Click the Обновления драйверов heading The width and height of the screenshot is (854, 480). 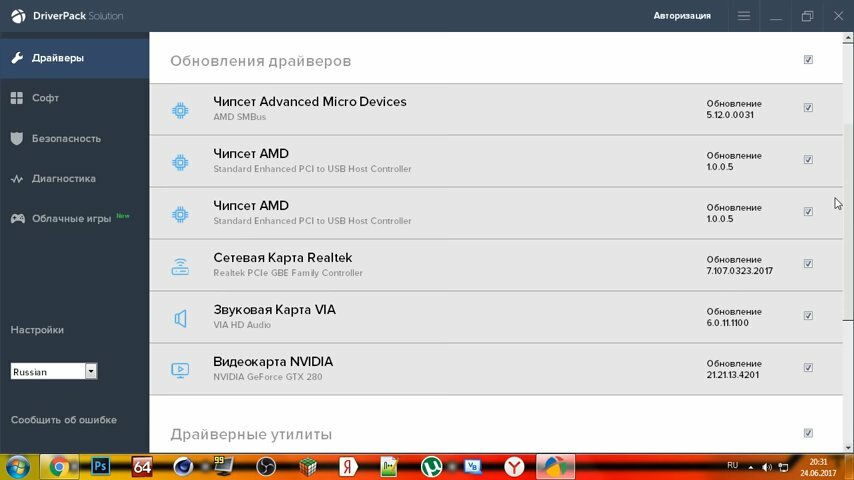pos(260,61)
